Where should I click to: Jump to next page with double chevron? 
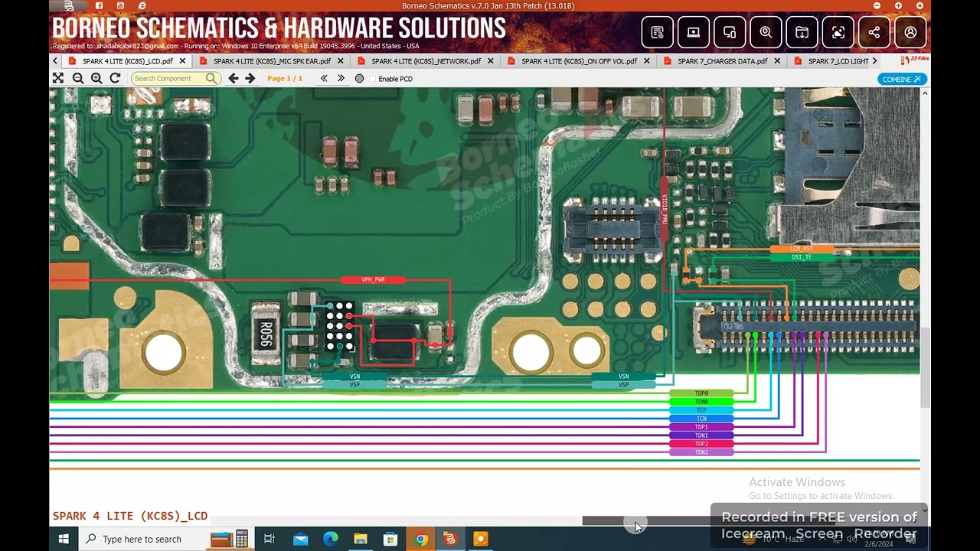pyautogui.click(x=341, y=78)
